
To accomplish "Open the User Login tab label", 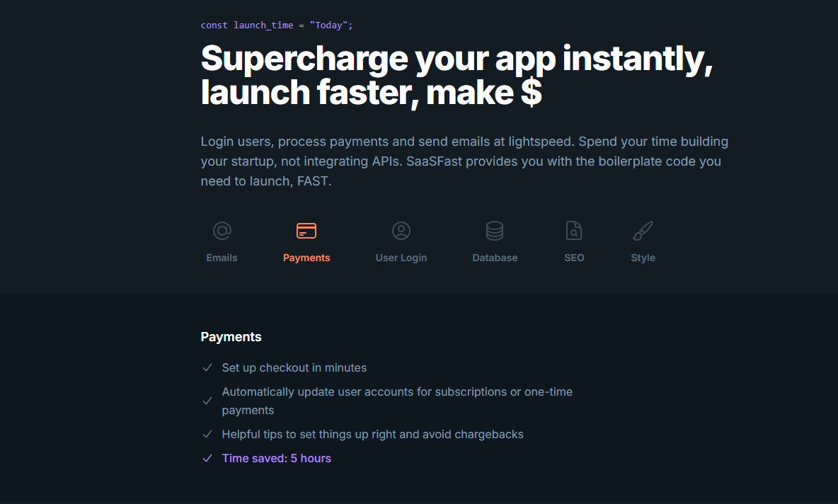I will point(401,258).
